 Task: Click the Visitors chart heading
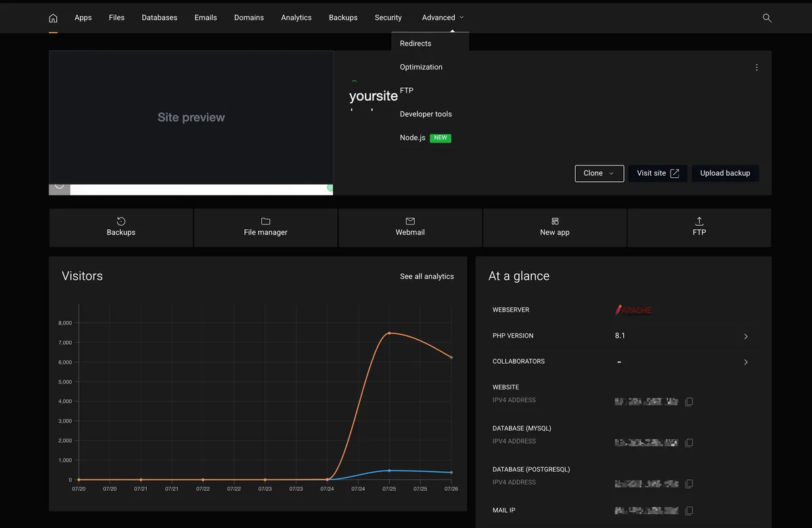82,276
